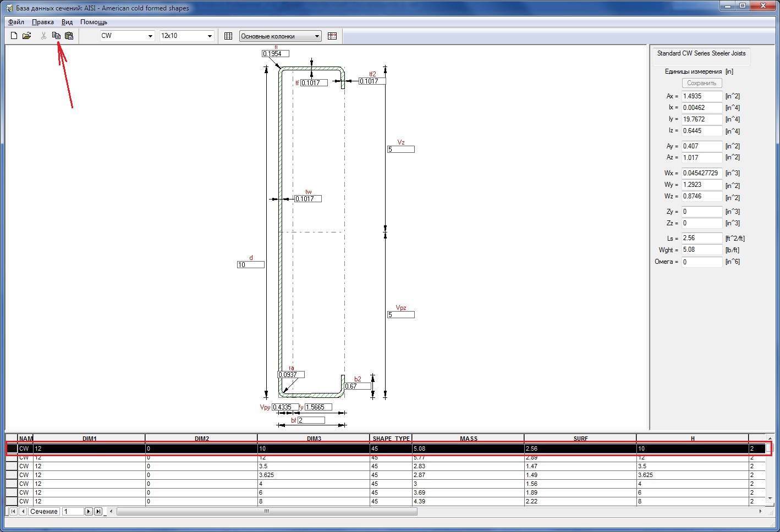Click the horizontal scrollbar under the table
Viewport: 780px width, 532px height.
coord(267,511)
